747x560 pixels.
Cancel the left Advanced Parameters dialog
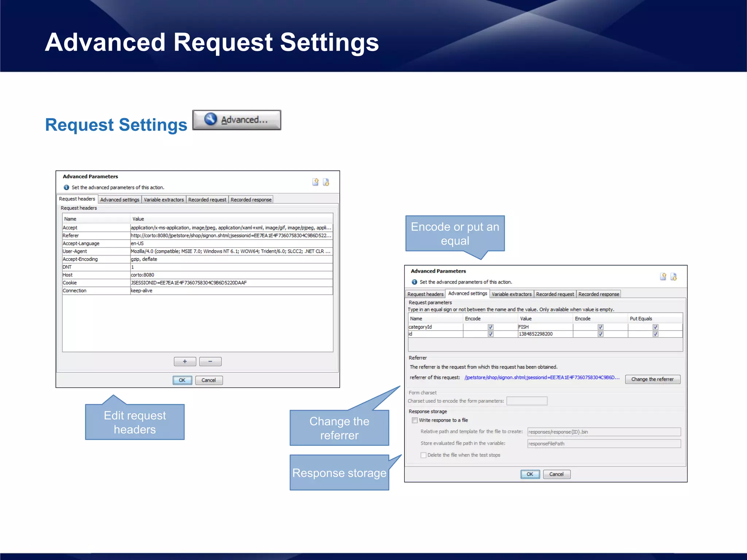pos(209,380)
